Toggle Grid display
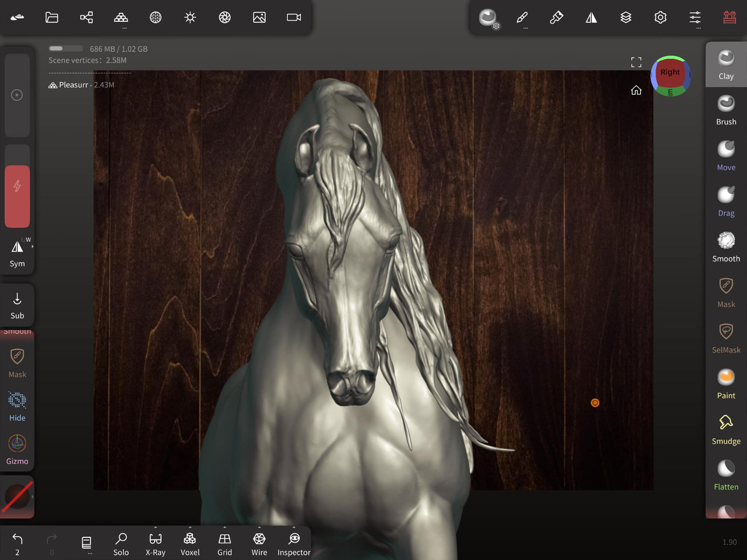 pos(225,544)
